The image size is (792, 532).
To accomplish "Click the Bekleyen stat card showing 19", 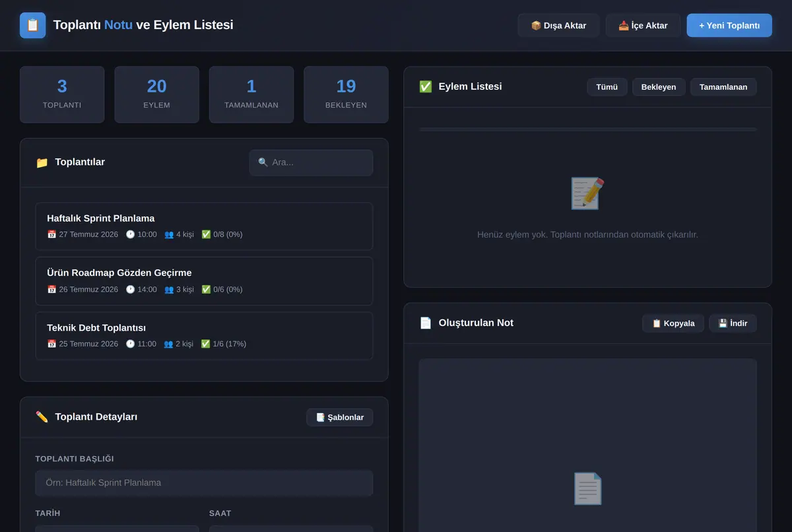I will point(346,94).
